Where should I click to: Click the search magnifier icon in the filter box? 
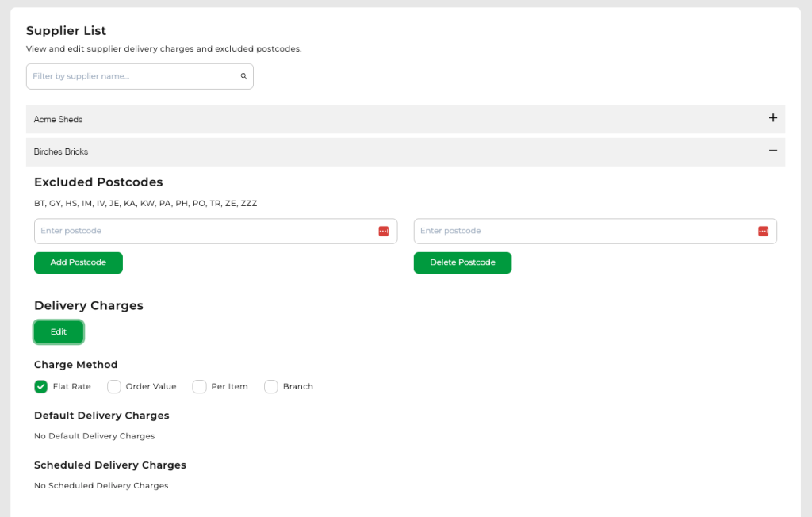pos(243,75)
